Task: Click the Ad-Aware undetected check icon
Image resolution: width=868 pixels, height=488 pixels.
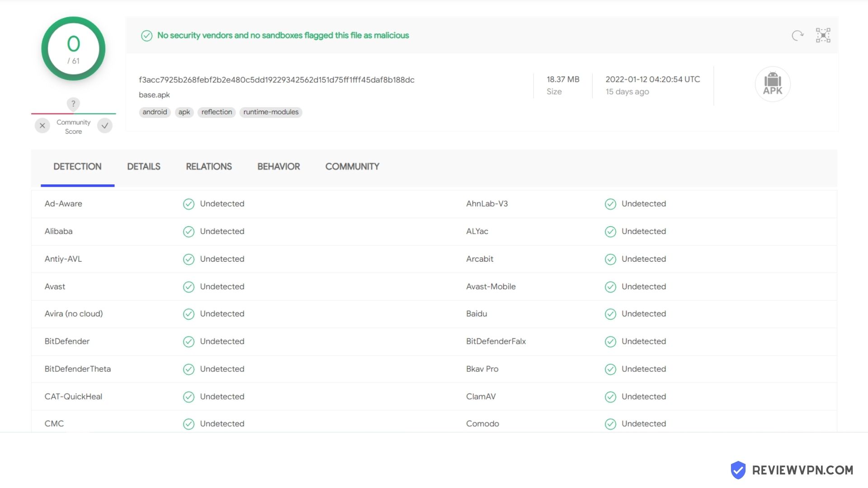Action: pos(189,204)
